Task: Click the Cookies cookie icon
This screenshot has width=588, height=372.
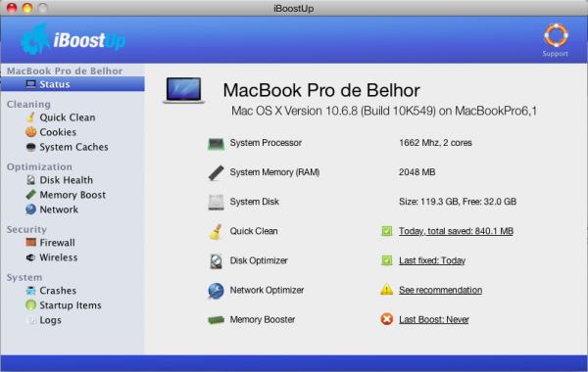Action: 30,132
